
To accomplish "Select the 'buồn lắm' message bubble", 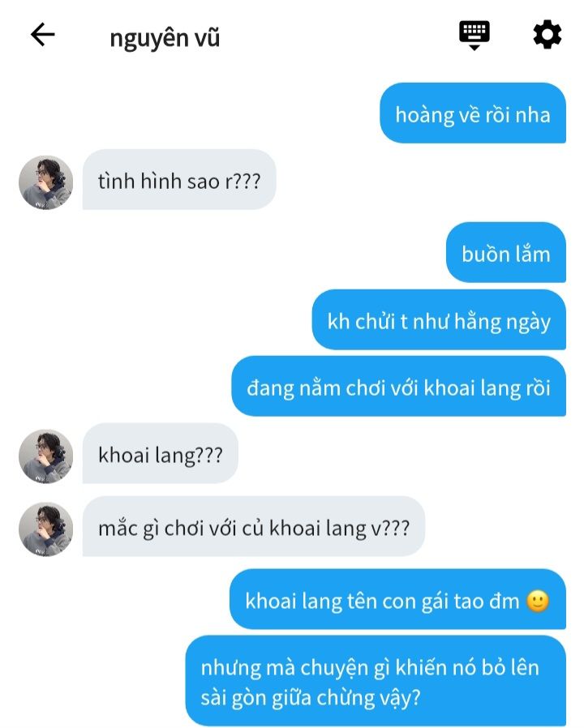I will pos(506,252).
